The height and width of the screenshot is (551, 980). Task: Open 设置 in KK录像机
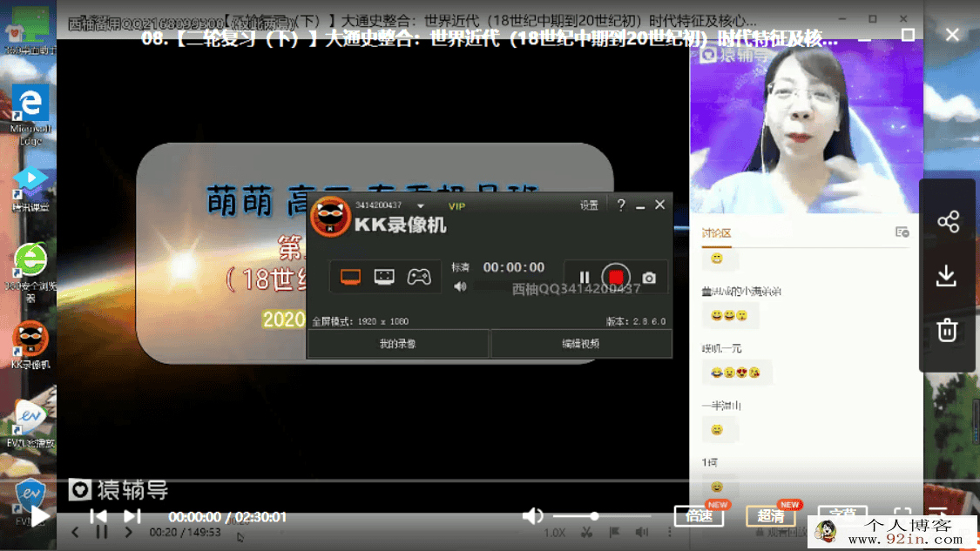(589, 205)
